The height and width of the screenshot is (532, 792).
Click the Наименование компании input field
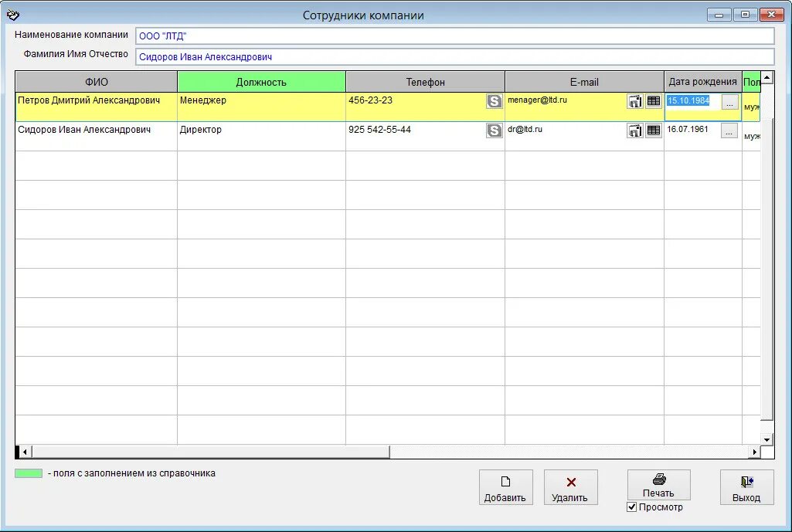(x=454, y=36)
